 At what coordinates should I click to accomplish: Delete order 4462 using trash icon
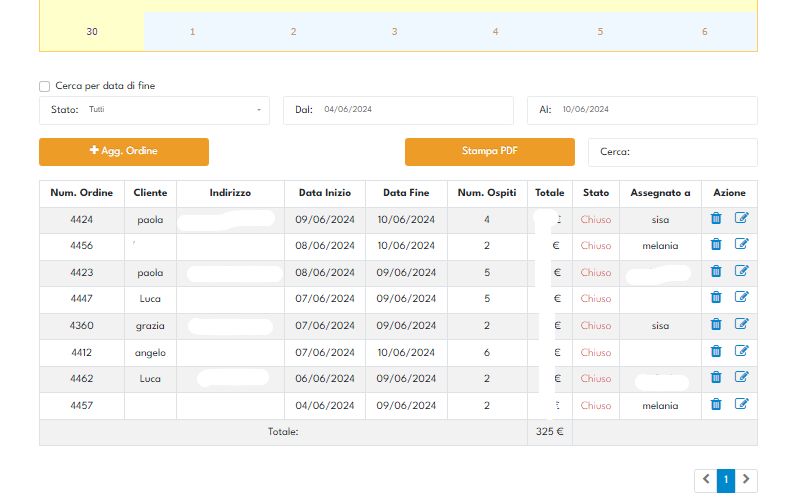[x=716, y=377]
